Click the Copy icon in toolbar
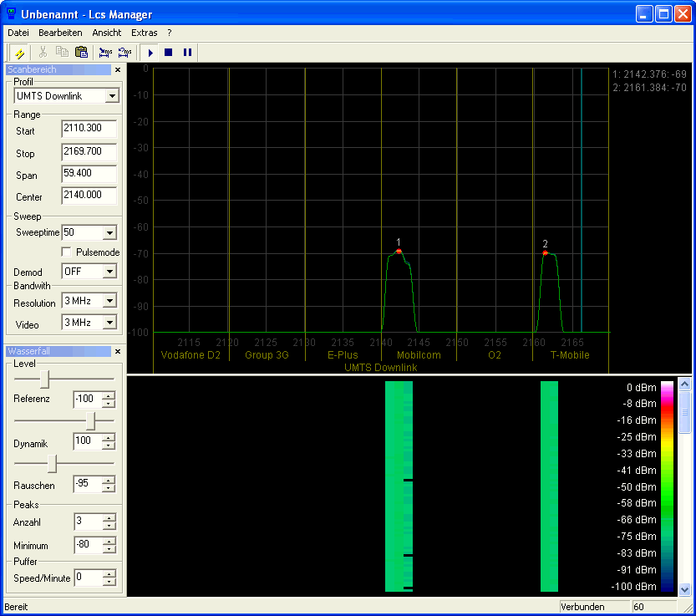 [62, 53]
